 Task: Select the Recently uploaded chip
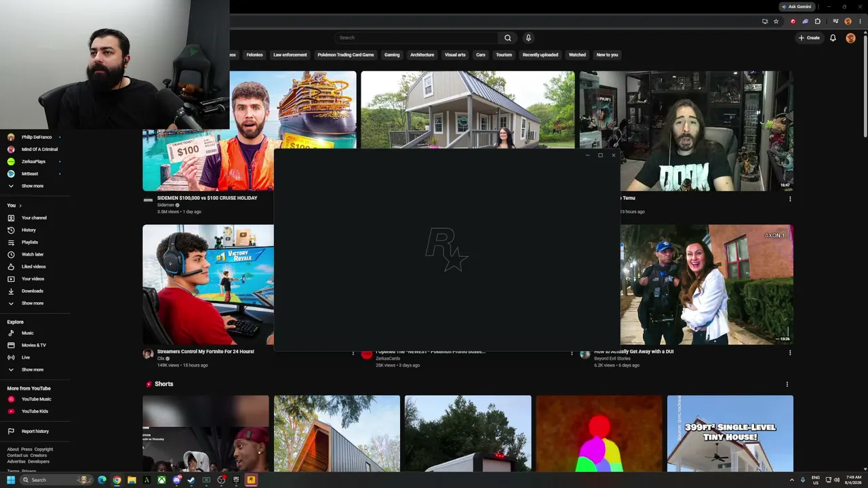(540, 55)
